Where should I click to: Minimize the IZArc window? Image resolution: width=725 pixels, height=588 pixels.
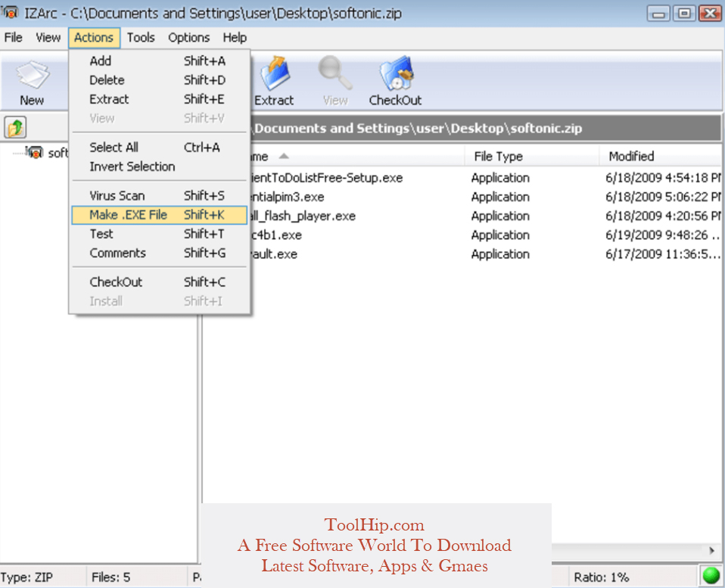coord(659,14)
